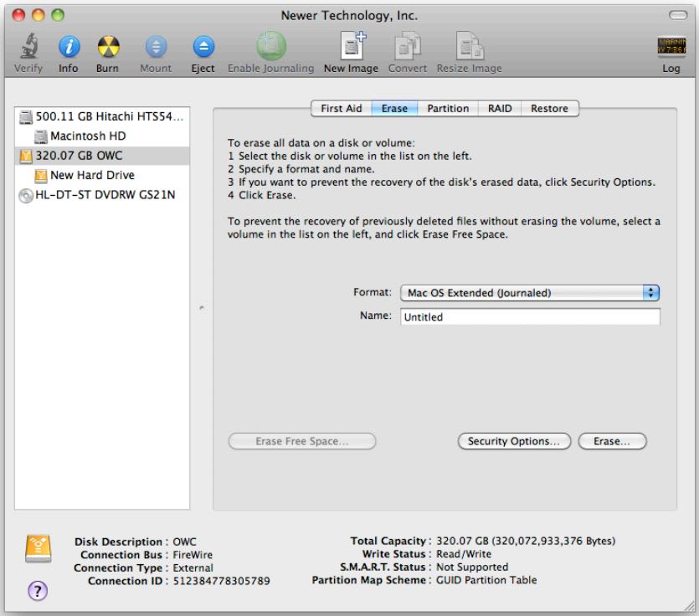Viewport: 699px width, 616px height.
Task: Click the Verify toolbar icon
Action: coord(28,49)
